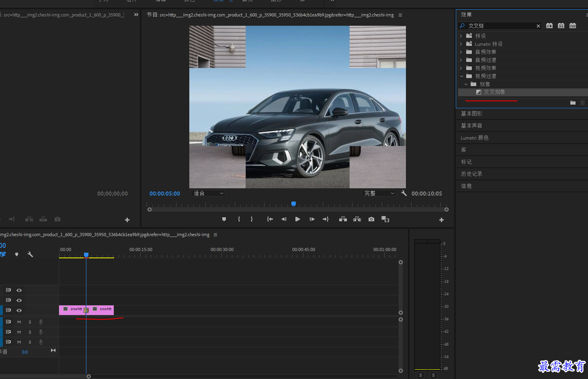
Task: Play the sequence in Program monitor
Action: pos(298,219)
